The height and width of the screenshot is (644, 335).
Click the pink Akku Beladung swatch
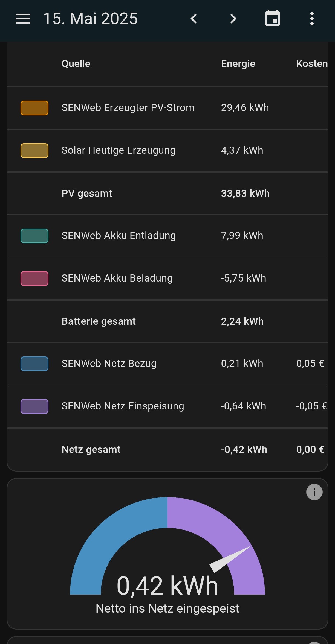tap(34, 279)
